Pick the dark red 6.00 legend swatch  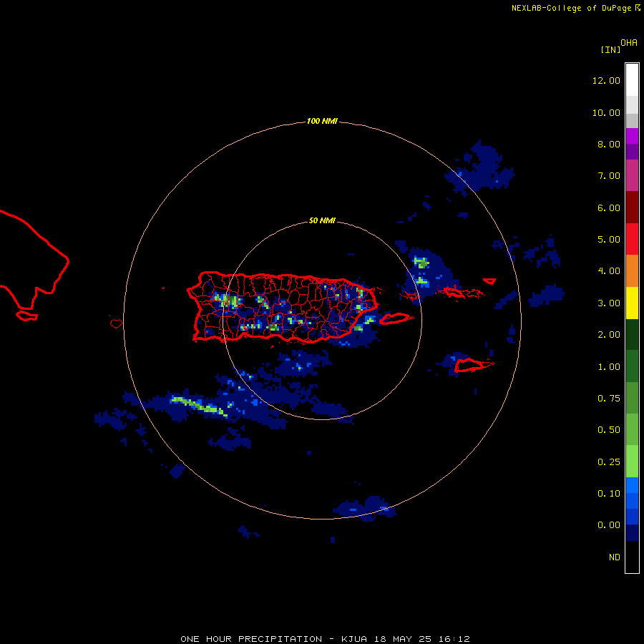632,208
